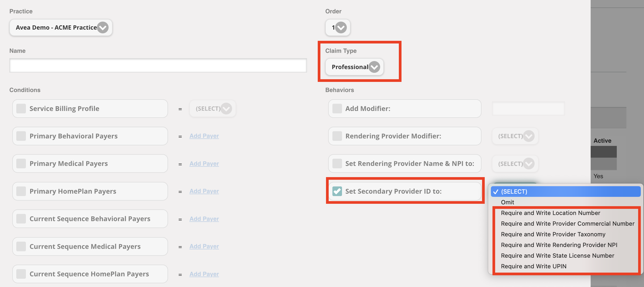This screenshot has width=644, height=287.
Task: Click Add Payer for Primary Behavioral Payers
Action: tap(204, 136)
